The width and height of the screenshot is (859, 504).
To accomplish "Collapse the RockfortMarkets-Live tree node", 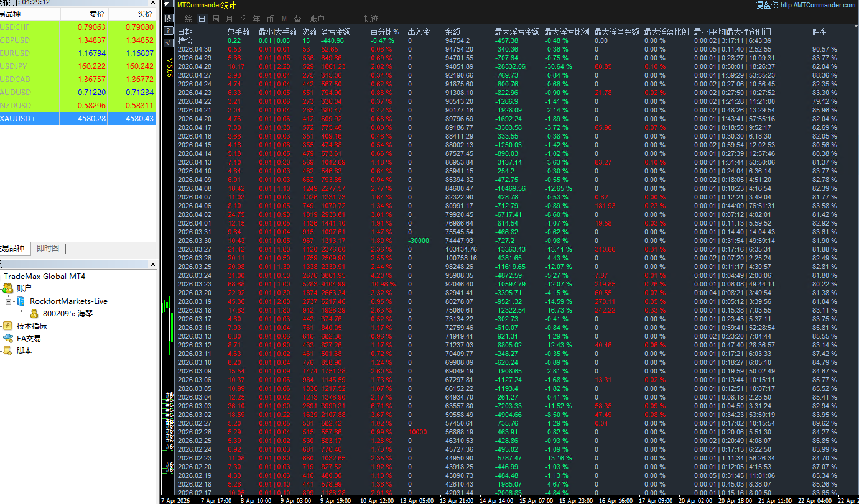I will (8, 301).
